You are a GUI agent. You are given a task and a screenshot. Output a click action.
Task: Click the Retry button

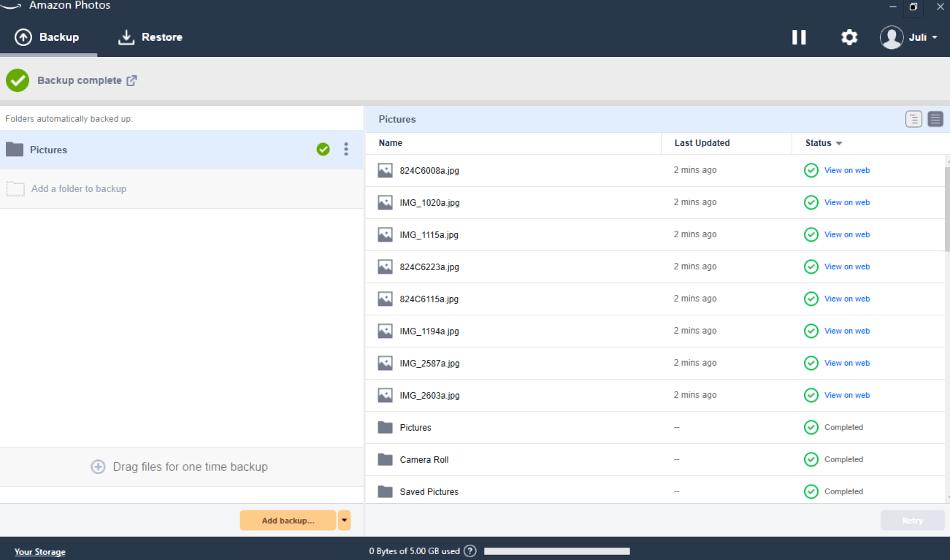913,521
